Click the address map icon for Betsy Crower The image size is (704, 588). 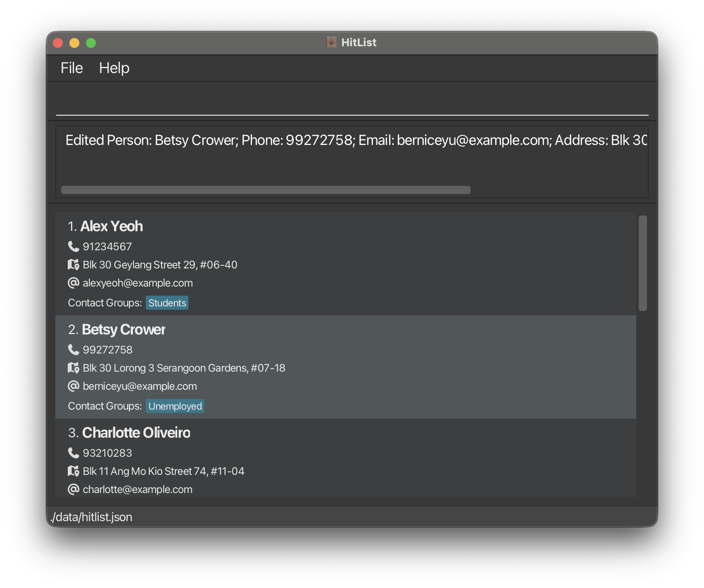[73, 368]
